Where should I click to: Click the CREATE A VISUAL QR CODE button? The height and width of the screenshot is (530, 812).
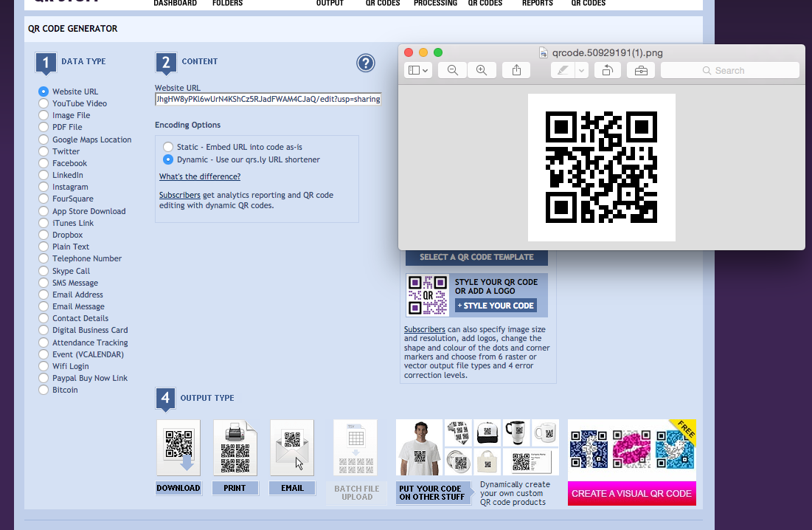pyautogui.click(x=631, y=493)
